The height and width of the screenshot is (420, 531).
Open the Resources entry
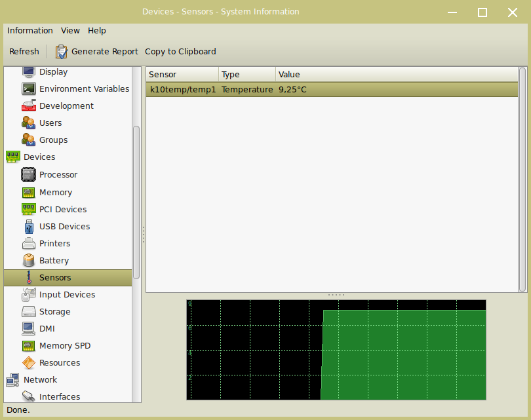[x=60, y=362]
